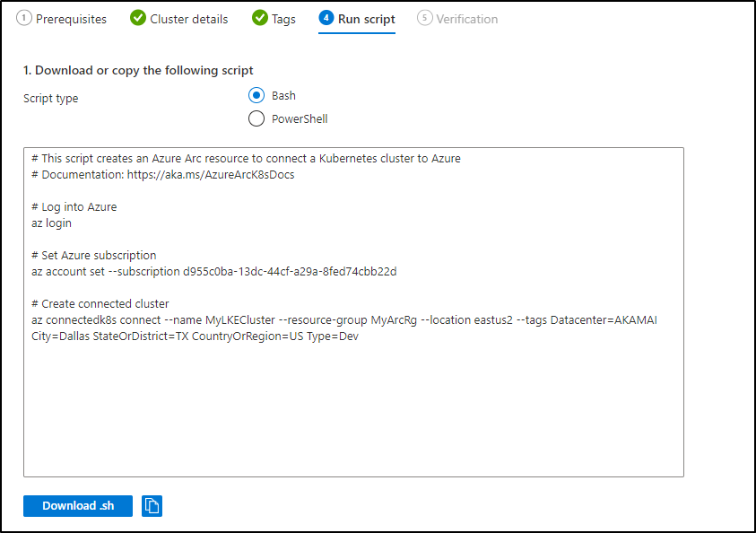Click the Prerequisites step number circle icon
756x533 pixels.
[x=24, y=18]
